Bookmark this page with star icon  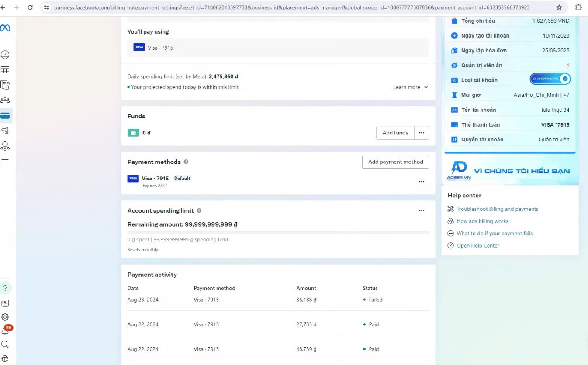(559, 7)
